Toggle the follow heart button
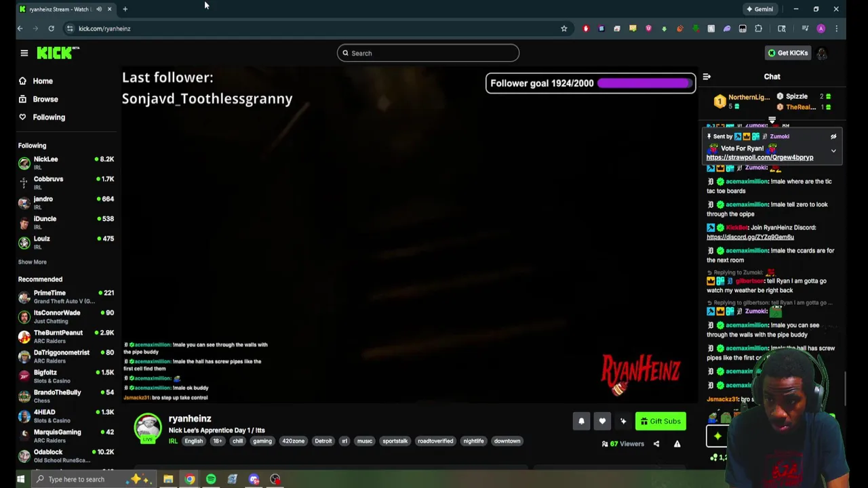 (602, 421)
